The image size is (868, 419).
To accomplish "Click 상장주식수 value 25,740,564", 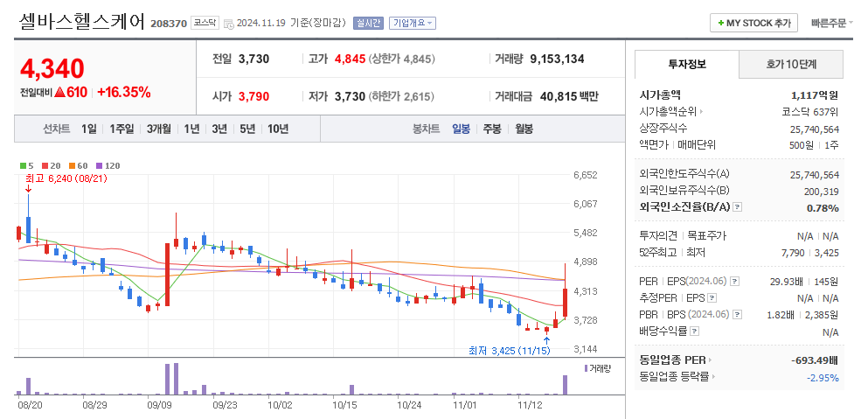I will [x=815, y=129].
